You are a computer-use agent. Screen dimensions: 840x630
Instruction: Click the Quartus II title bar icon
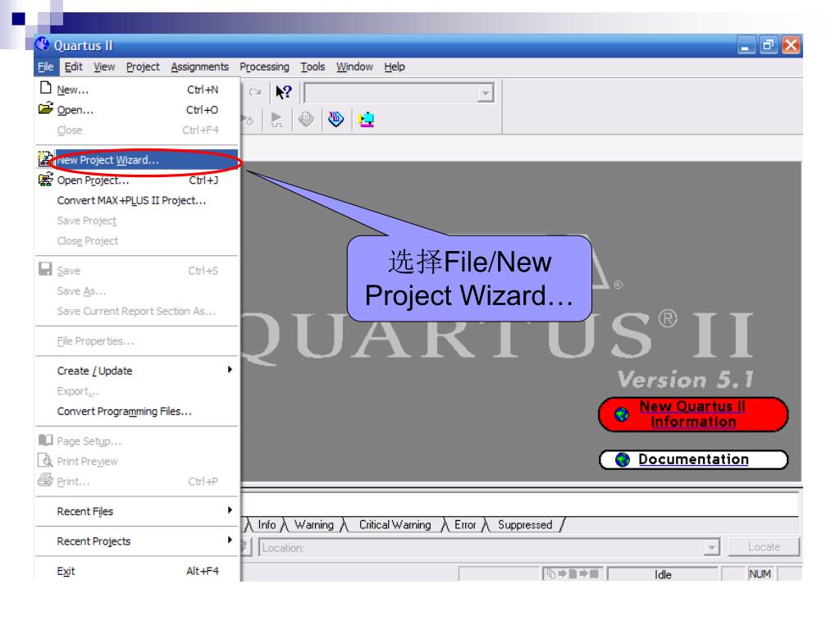pos(43,44)
